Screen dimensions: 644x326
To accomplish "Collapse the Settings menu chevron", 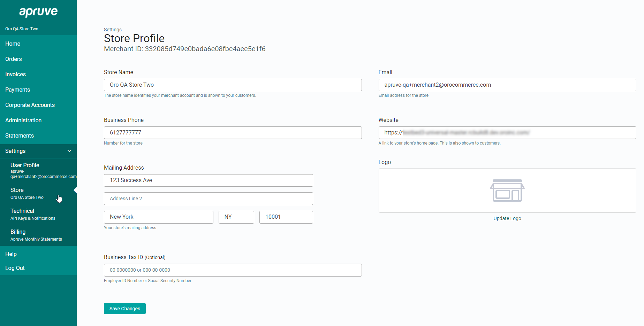I will pos(69,151).
